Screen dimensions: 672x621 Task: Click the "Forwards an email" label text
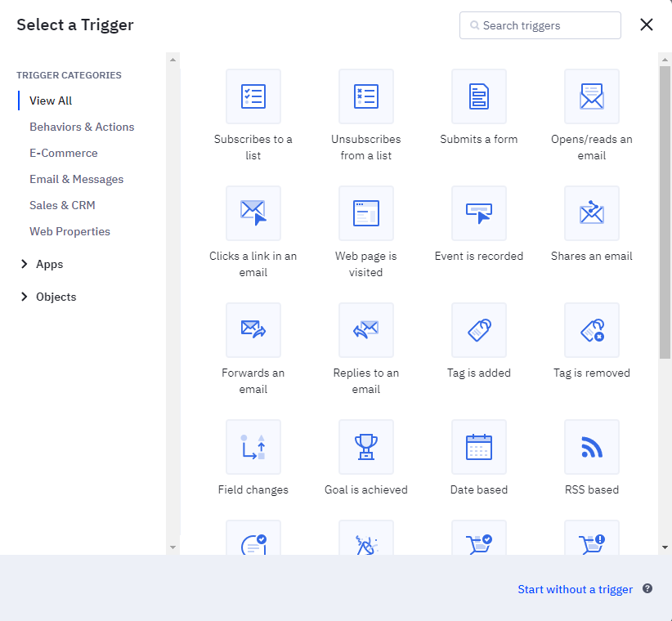(253, 381)
